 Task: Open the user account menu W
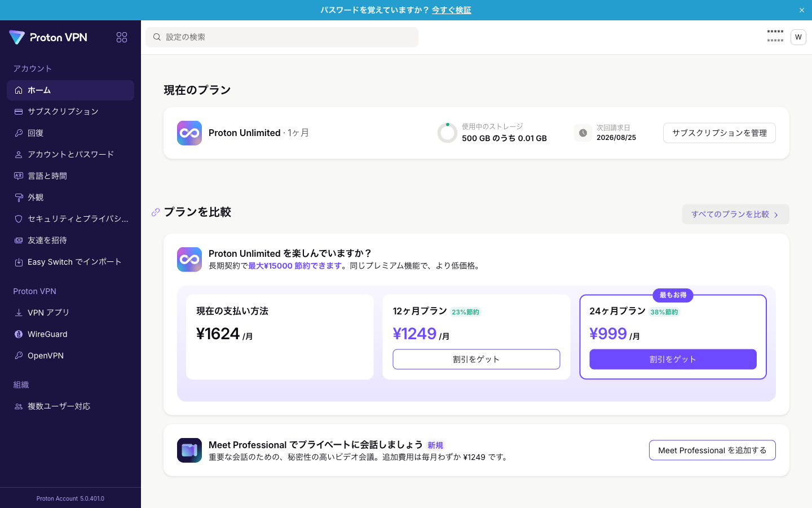click(798, 37)
